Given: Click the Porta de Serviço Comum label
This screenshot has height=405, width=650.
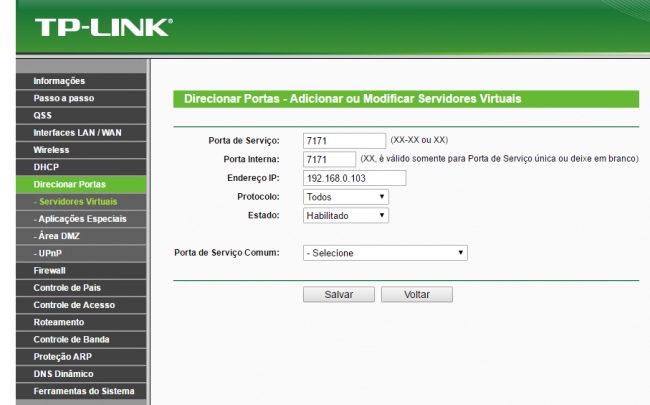Looking at the screenshot, I should point(227,252).
